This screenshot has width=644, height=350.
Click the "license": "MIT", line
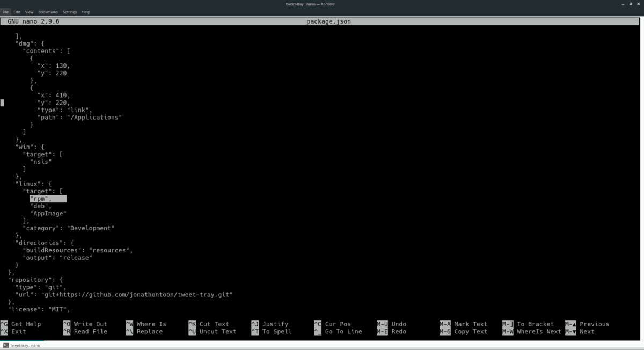pyautogui.click(x=39, y=310)
